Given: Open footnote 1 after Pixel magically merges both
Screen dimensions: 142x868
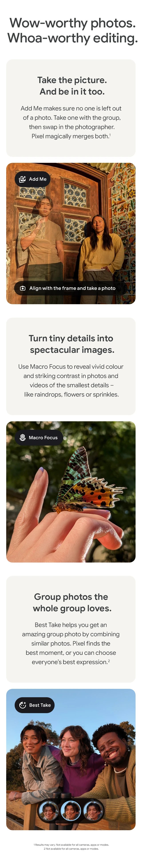Looking at the screenshot, I should coord(110,135).
